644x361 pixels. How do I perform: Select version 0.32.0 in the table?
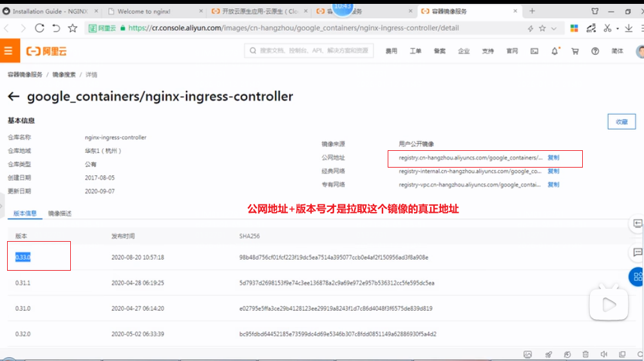23,334
